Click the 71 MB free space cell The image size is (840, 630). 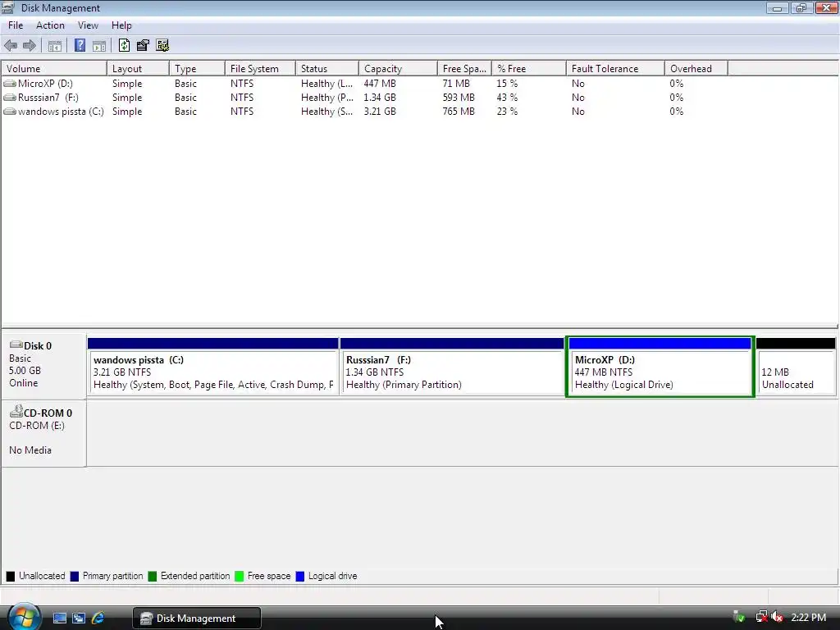tap(456, 84)
